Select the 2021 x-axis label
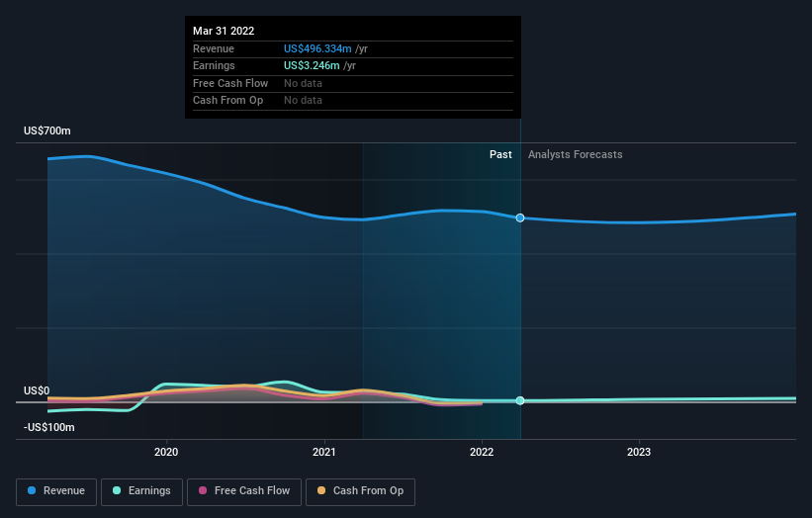 (324, 453)
